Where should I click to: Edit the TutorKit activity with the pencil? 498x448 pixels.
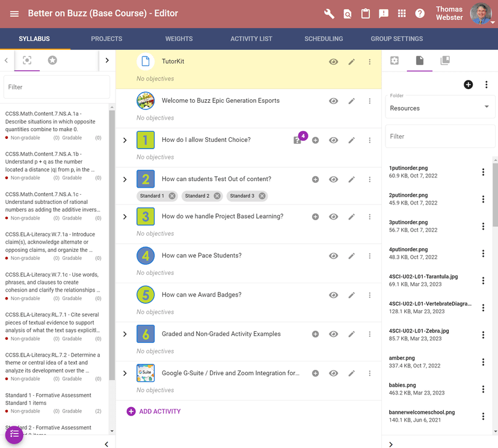351,62
